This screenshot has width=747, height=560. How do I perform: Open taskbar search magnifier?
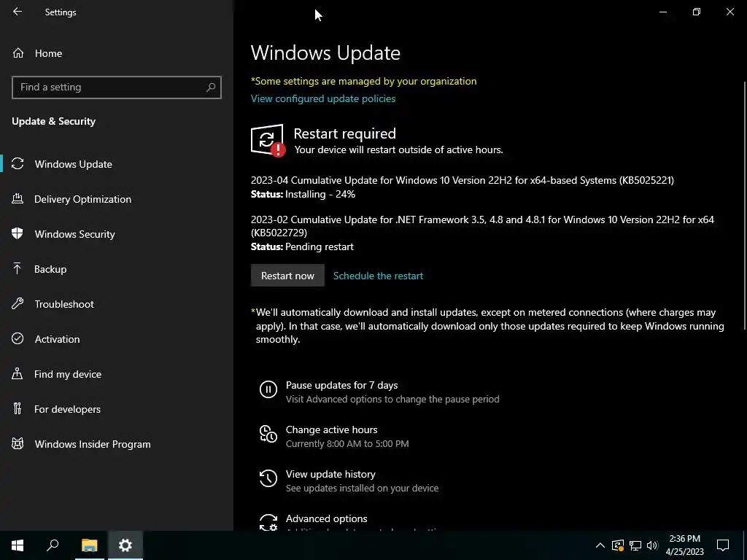(x=53, y=545)
